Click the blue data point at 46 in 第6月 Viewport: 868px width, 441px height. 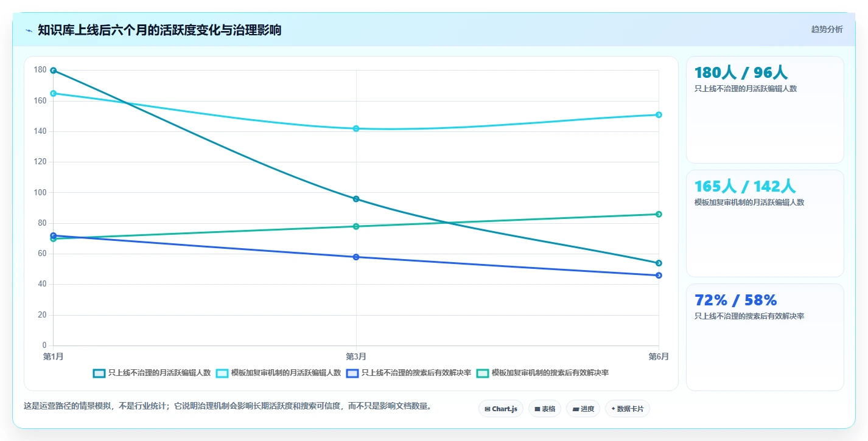pyautogui.click(x=659, y=276)
